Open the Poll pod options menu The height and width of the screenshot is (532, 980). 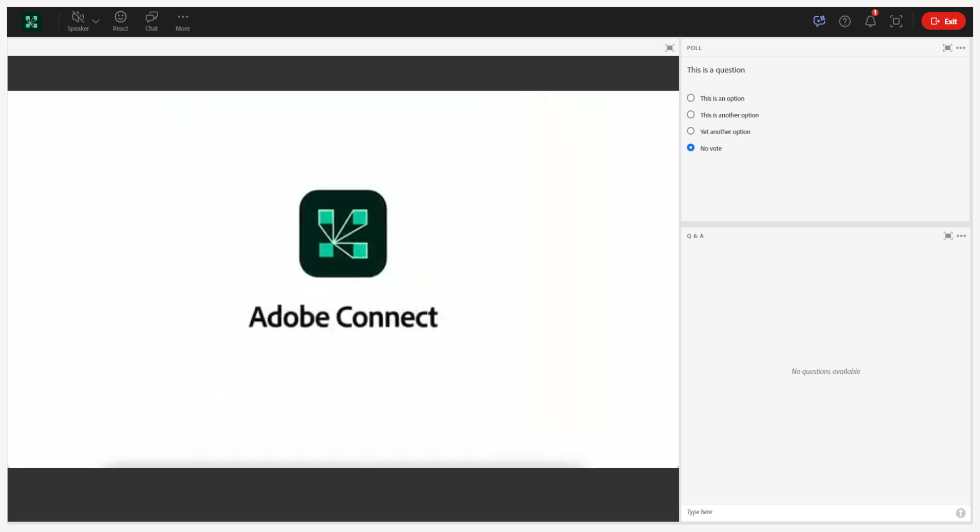(961, 48)
